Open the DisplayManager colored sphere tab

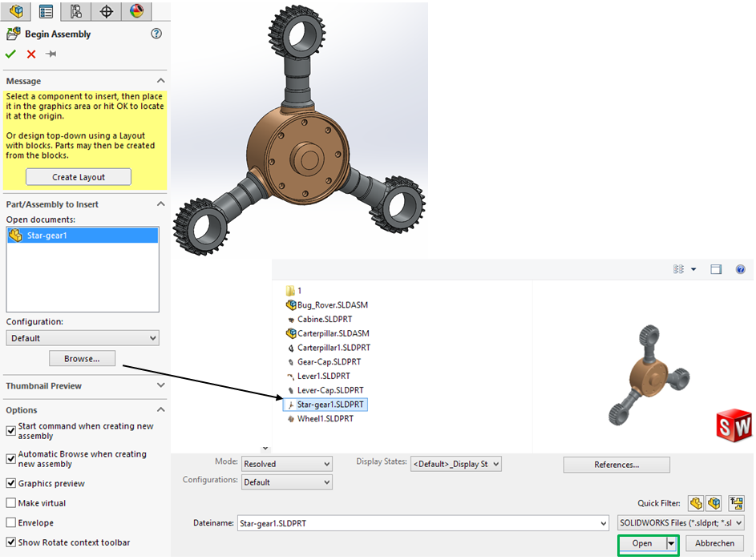[x=135, y=10]
